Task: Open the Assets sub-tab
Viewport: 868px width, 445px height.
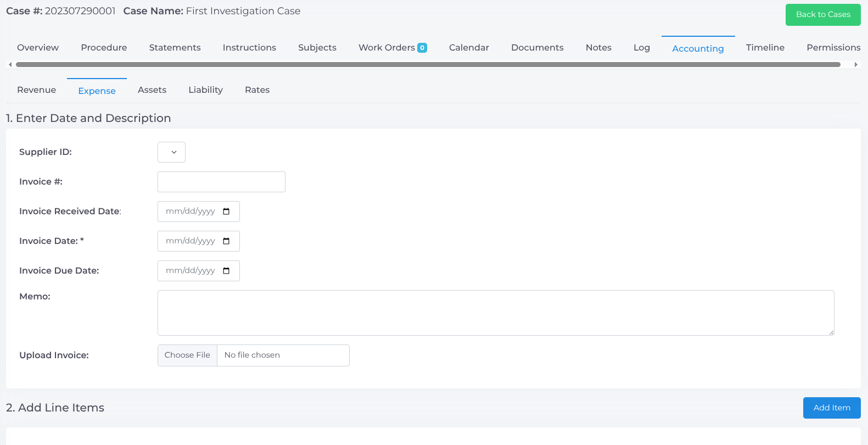Action: (152, 90)
